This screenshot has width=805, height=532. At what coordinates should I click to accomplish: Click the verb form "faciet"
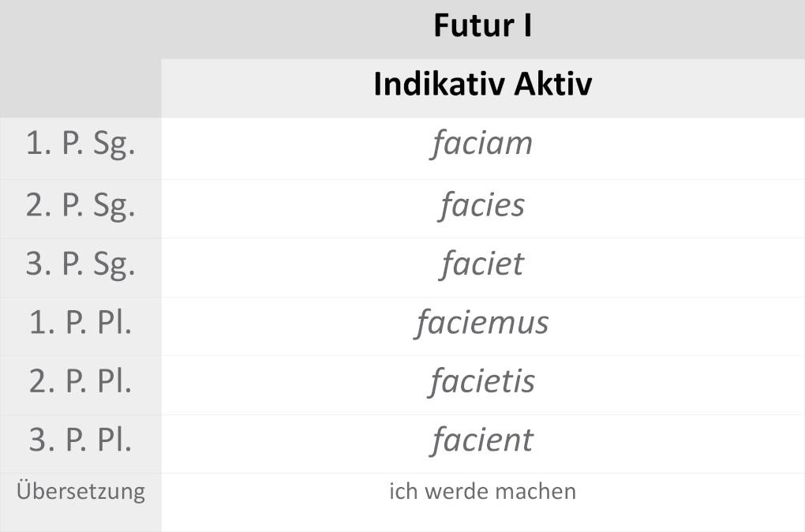482,264
